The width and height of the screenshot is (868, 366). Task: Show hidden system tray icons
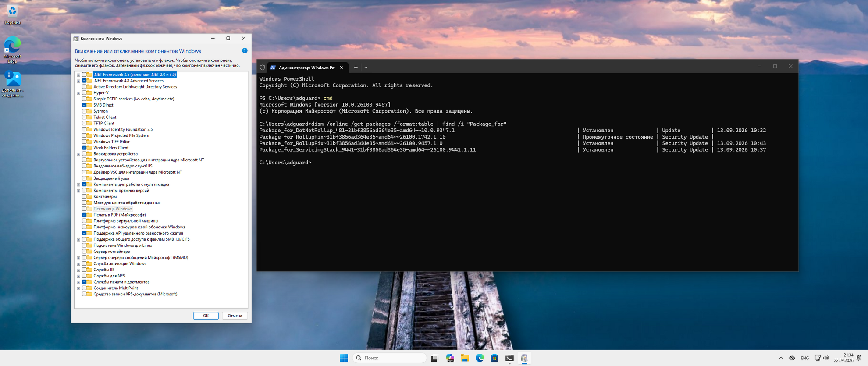[781, 358]
